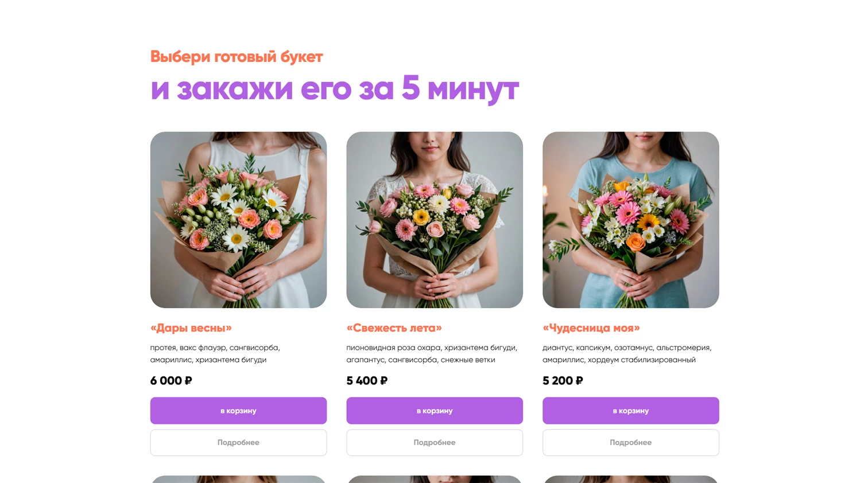Click the partially visible photo below «Свежесть лета»
868x483 pixels.
point(435,479)
